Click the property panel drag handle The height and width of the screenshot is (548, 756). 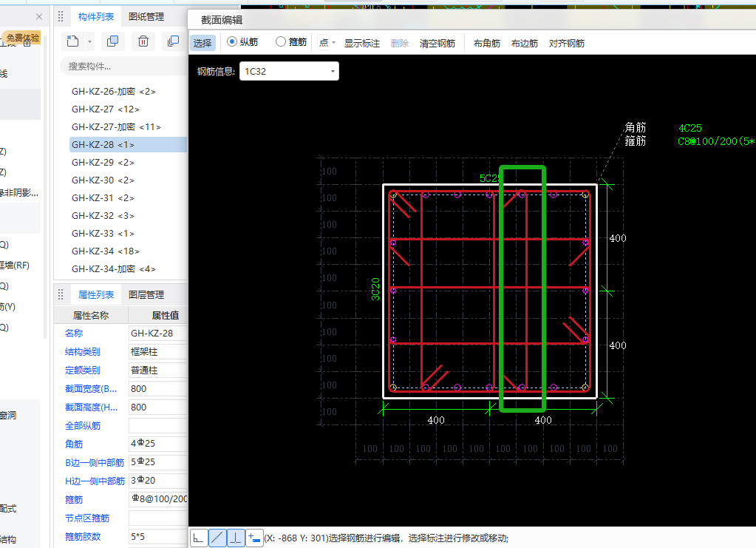tap(61, 294)
